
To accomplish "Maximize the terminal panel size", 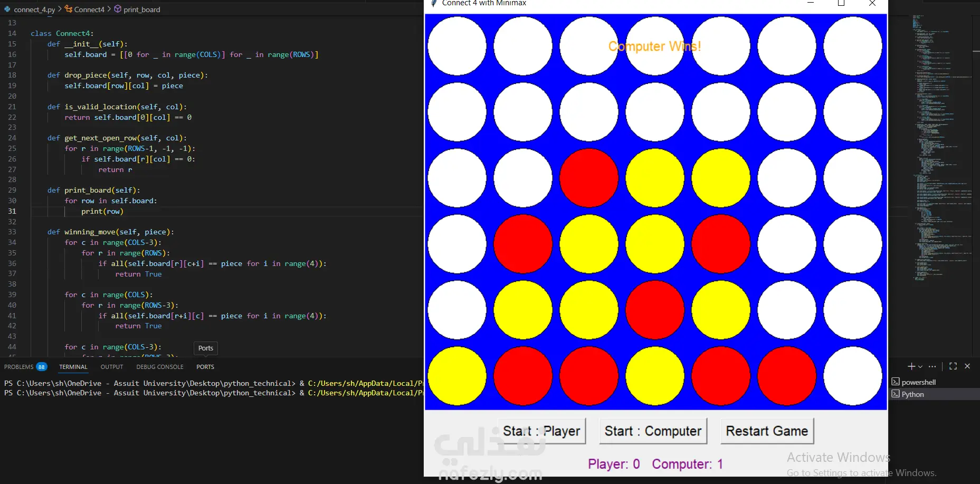I will [x=953, y=366].
